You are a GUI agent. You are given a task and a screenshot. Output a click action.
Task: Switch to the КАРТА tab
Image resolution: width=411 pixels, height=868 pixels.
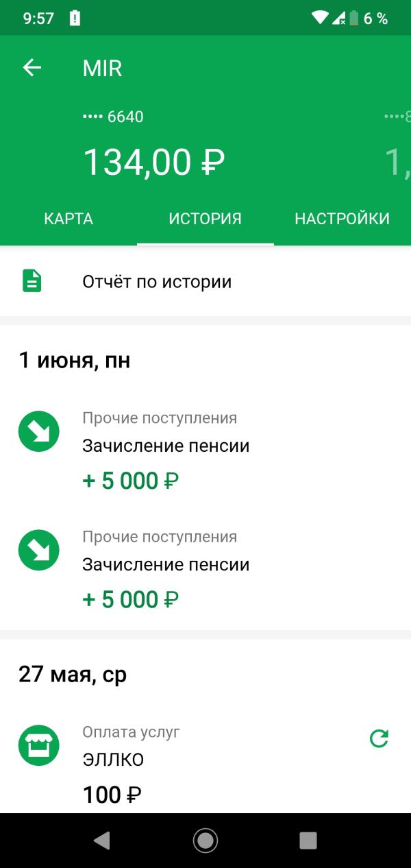68,219
